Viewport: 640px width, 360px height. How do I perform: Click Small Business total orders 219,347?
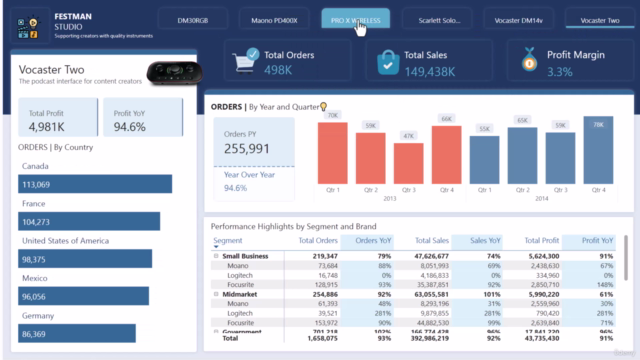point(325,256)
